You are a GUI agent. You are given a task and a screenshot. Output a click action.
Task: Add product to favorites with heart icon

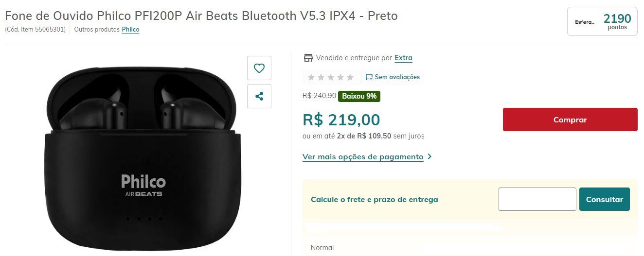(x=259, y=68)
